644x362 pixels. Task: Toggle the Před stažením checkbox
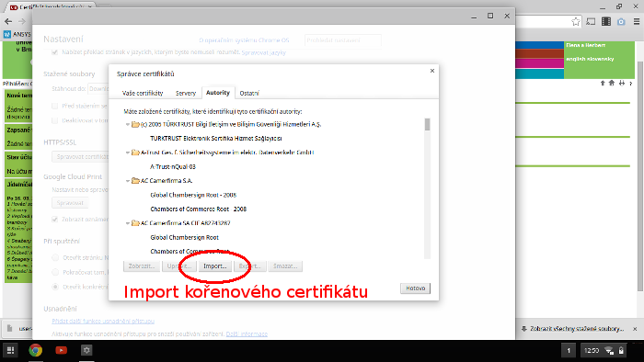click(x=54, y=107)
